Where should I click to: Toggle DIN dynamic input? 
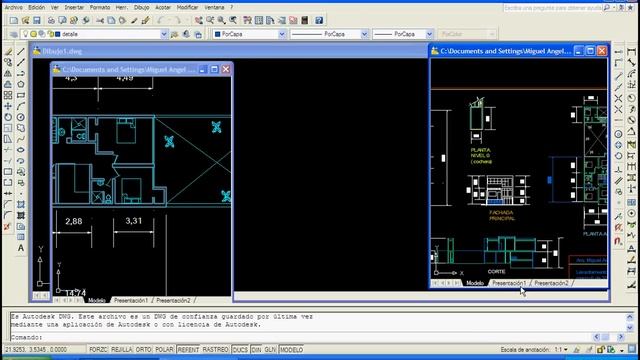(256, 350)
